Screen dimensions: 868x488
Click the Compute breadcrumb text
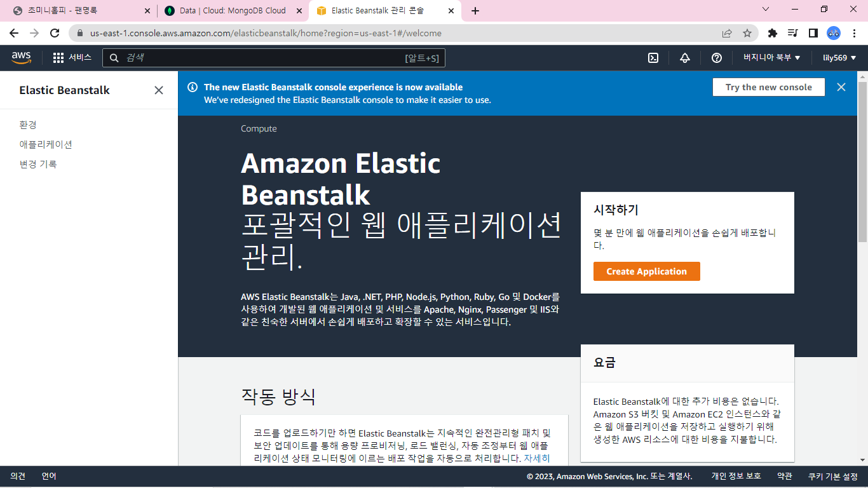coord(259,128)
